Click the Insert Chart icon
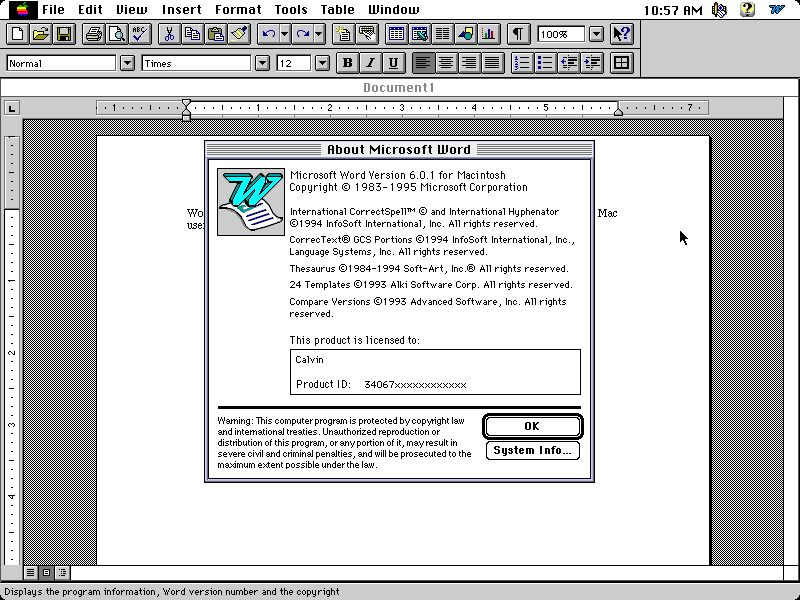The image size is (800, 600). [x=489, y=34]
